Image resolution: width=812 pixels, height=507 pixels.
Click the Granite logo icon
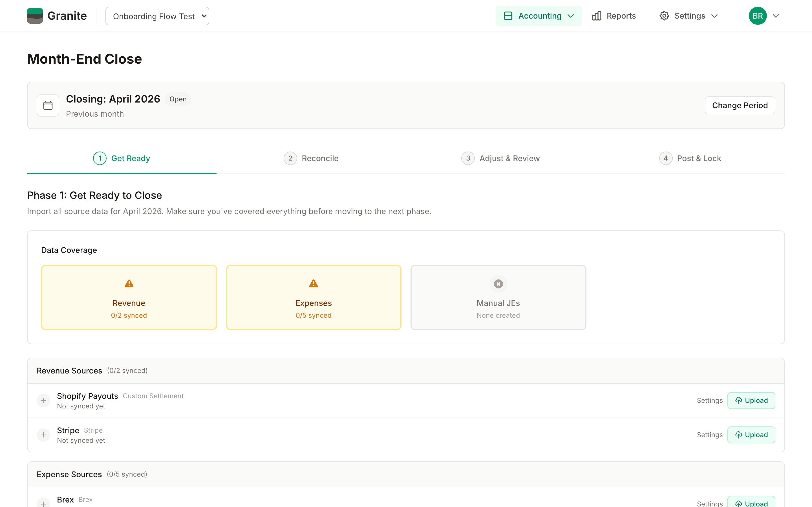[x=35, y=16]
